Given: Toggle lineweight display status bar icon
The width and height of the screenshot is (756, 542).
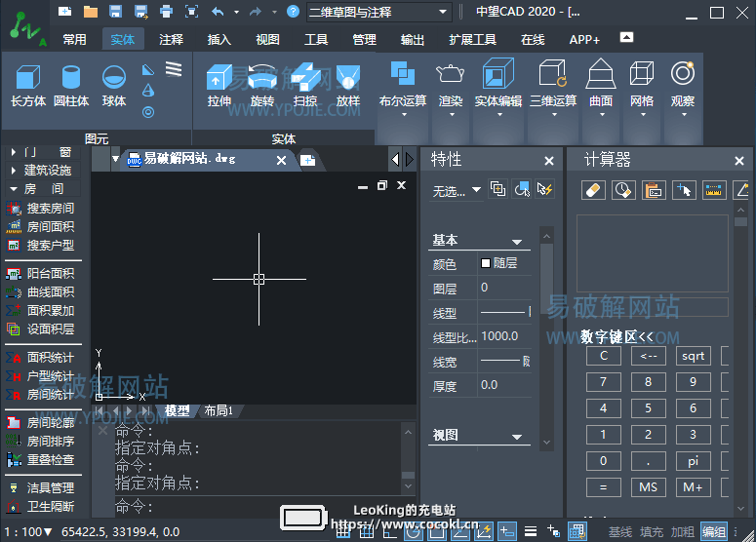Looking at the screenshot, I should 531,531.
